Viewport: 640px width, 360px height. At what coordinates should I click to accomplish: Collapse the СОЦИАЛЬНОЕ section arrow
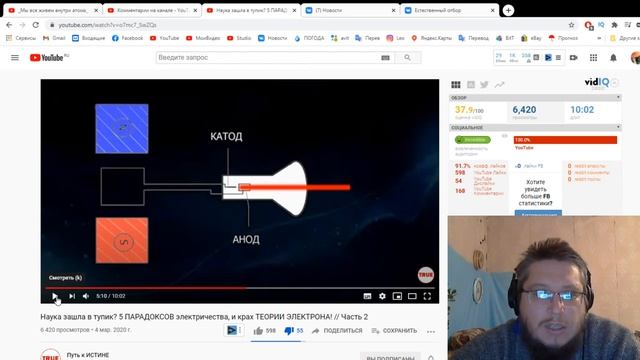[x=618, y=127]
